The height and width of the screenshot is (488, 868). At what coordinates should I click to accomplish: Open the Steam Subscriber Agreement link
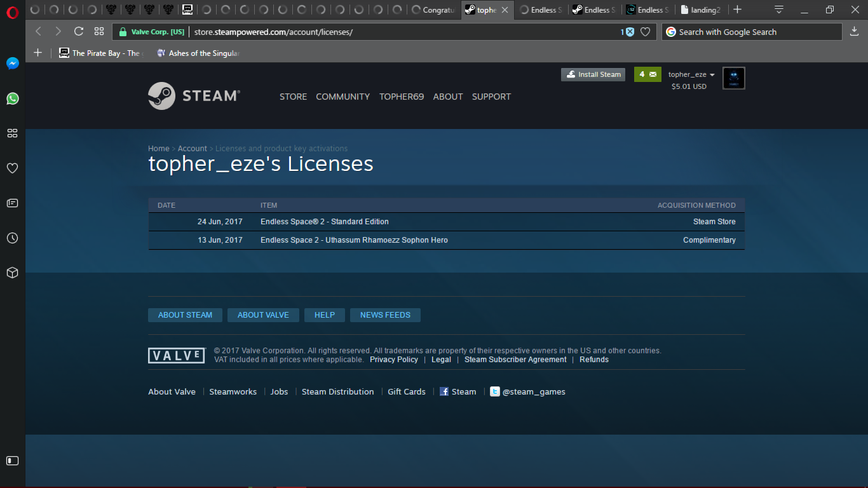click(x=515, y=360)
